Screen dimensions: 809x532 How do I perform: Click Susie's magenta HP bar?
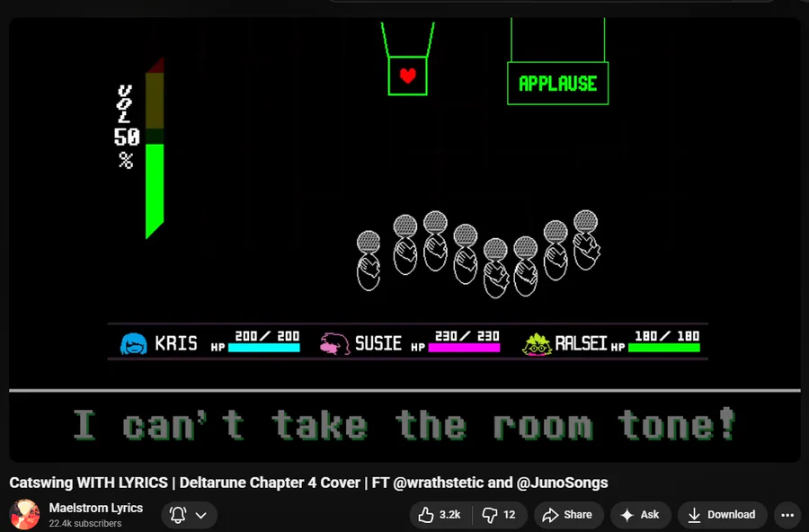tap(465, 348)
